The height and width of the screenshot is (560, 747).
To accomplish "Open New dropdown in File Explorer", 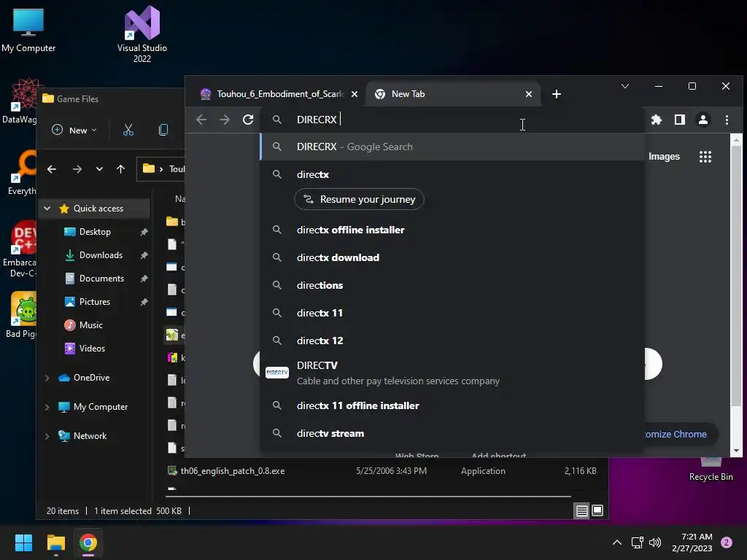I will coord(74,130).
